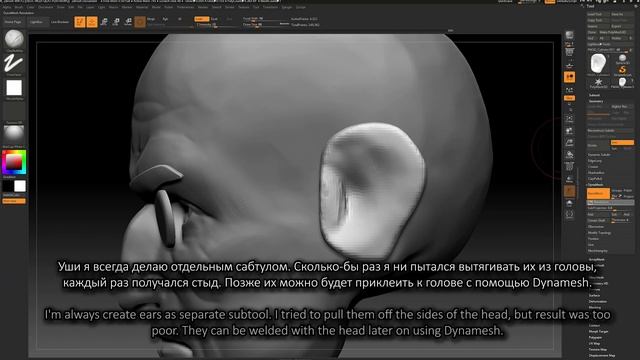This screenshot has width=640, height=360.
Task: Adjust the DynaMesh Resolution slider
Action: (x=610, y=202)
